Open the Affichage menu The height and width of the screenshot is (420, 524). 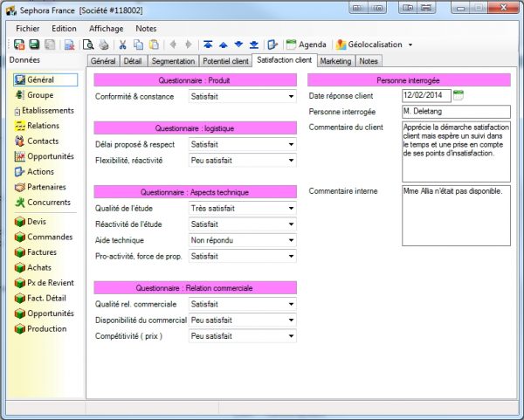pos(106,29)
